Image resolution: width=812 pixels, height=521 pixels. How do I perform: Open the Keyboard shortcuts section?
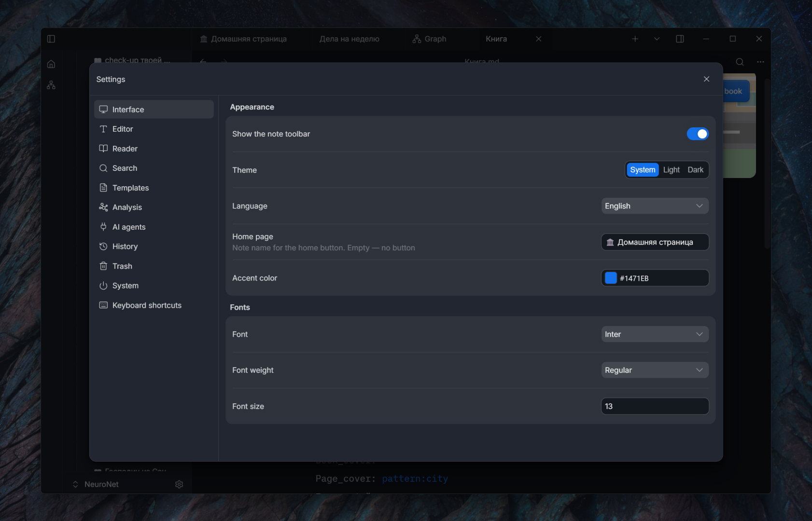pyautogui.click(x=154, y=305)
